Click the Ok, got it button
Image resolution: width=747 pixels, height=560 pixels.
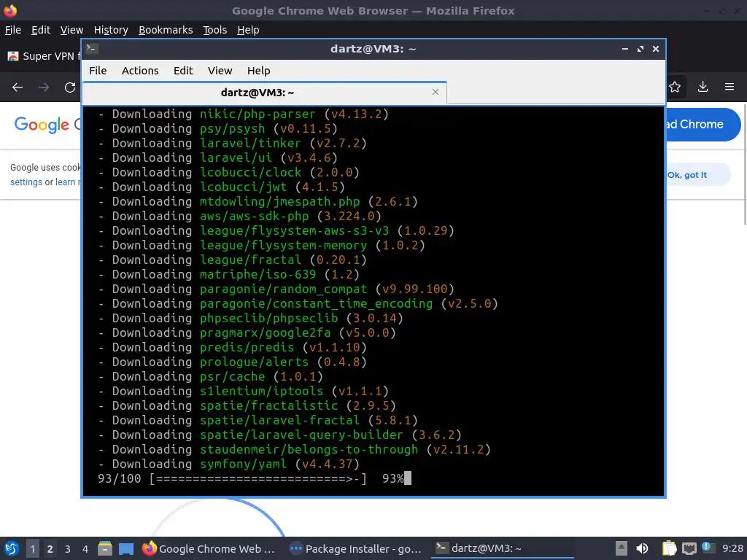pyautogui.click(x=698, y=175)
